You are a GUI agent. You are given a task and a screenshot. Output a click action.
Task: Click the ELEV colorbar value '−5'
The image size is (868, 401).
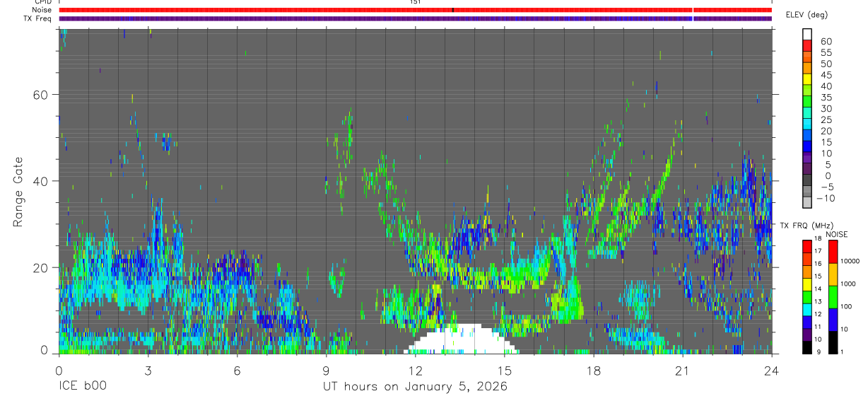tap(826, 187)
